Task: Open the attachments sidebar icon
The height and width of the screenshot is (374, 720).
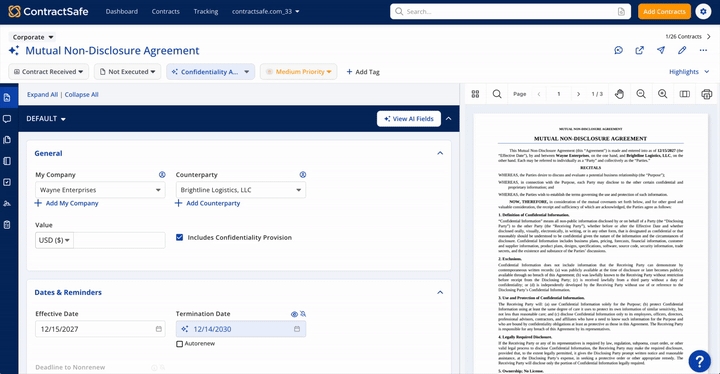Action: pos(7,140)
